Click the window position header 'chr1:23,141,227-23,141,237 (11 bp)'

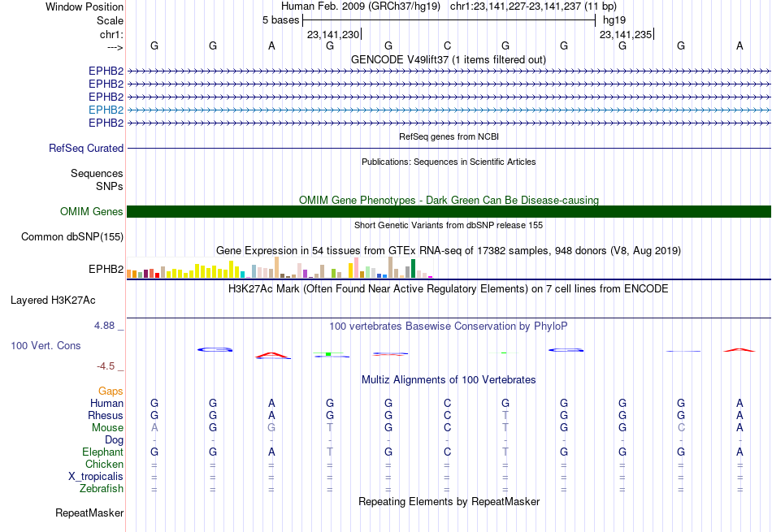click(533, 6)
